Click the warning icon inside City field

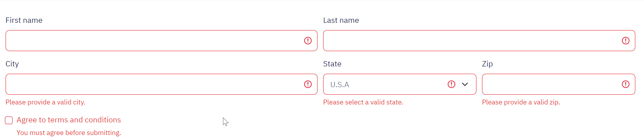click(x=308, y=84)
